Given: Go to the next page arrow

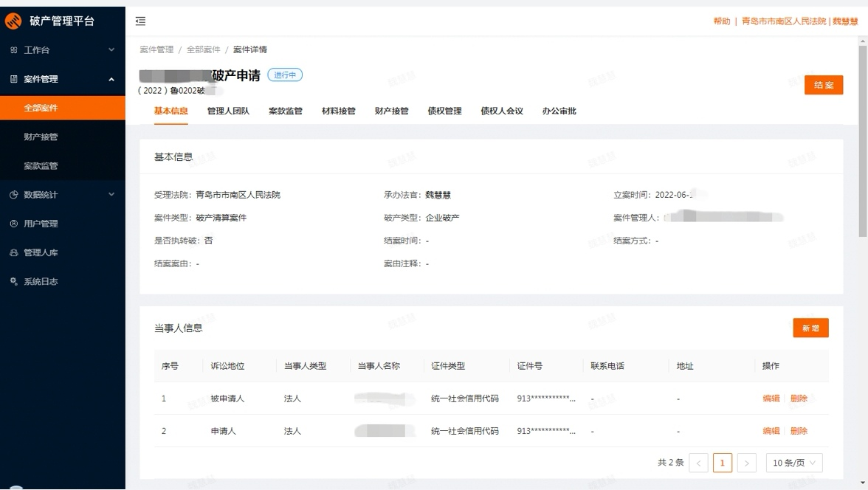Looking at the screenshot, I should [x=746, y=463].
